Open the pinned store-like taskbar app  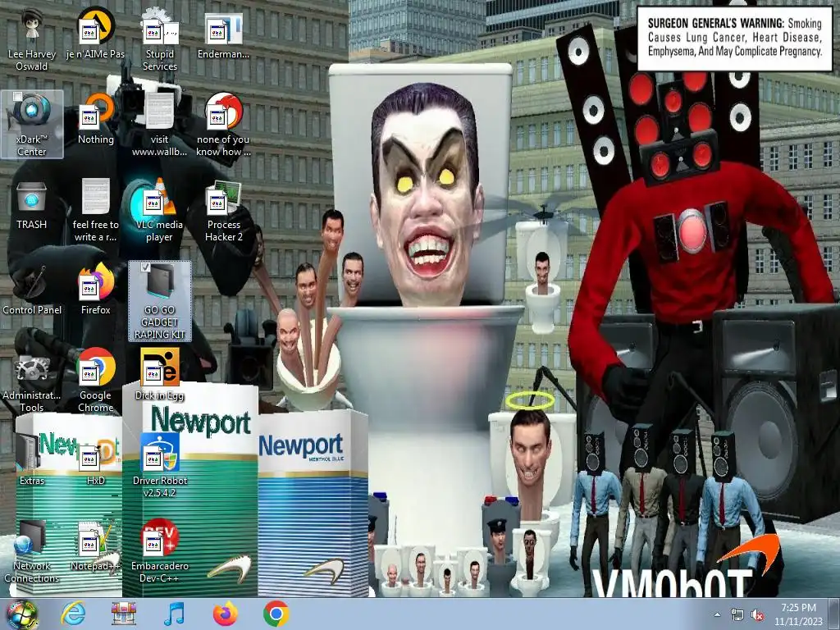click(x=124, y=614)
